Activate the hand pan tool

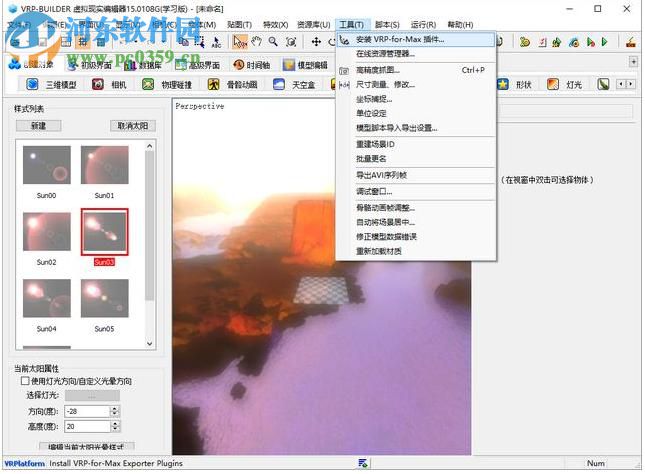pyautogui.click(x=257, y=42)
